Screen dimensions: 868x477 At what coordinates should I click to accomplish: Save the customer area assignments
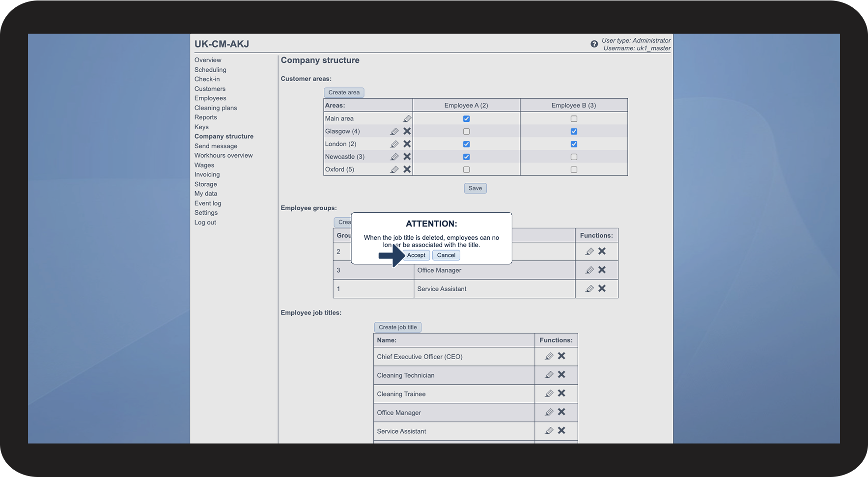pos(475,188)
